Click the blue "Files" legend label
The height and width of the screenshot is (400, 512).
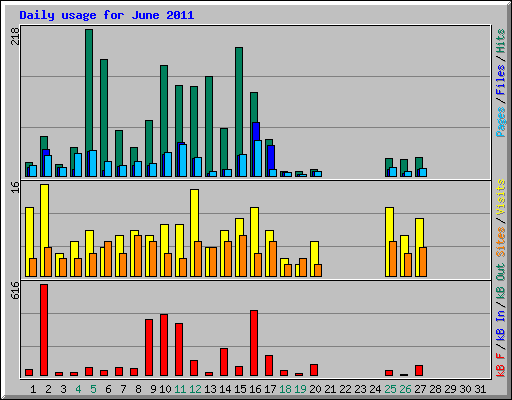point(500,79)
